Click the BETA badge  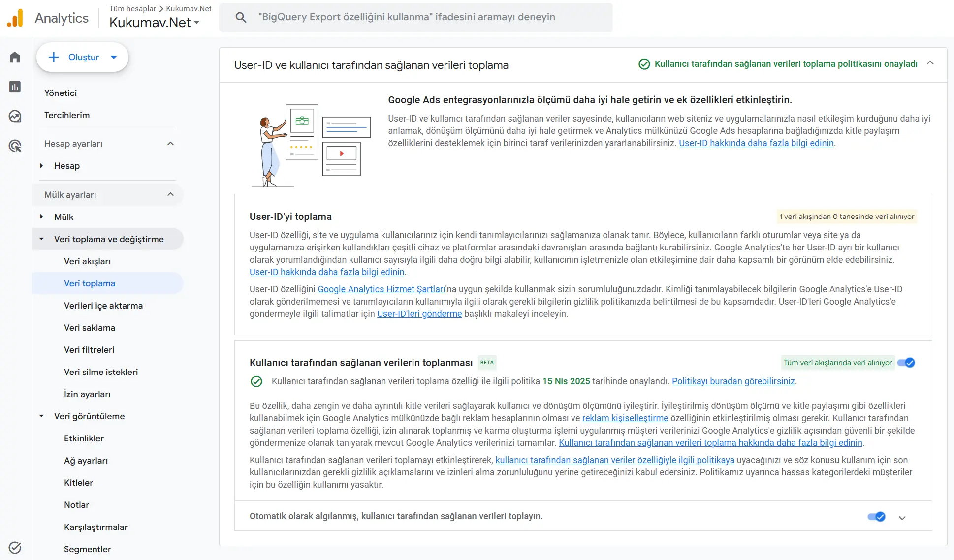tap(487, 363)
